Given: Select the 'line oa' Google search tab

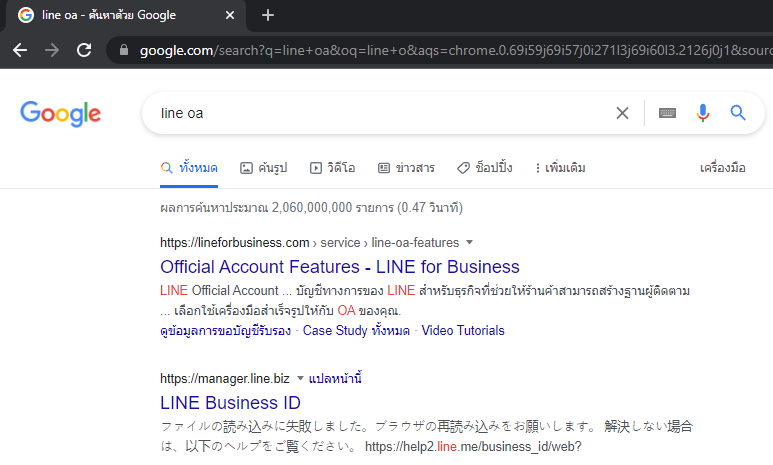Looking at the screenshot, I should click(126, 15).
